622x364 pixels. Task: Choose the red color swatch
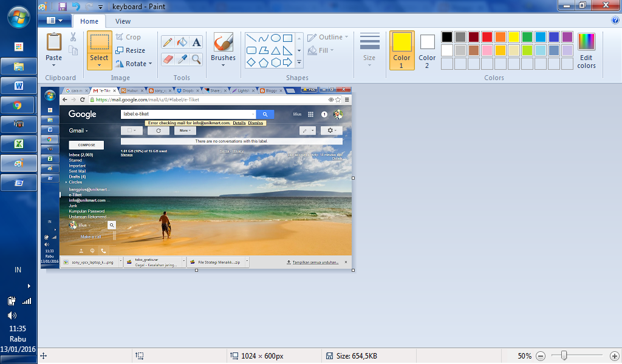pyautogui.click(x=487, y=37)
